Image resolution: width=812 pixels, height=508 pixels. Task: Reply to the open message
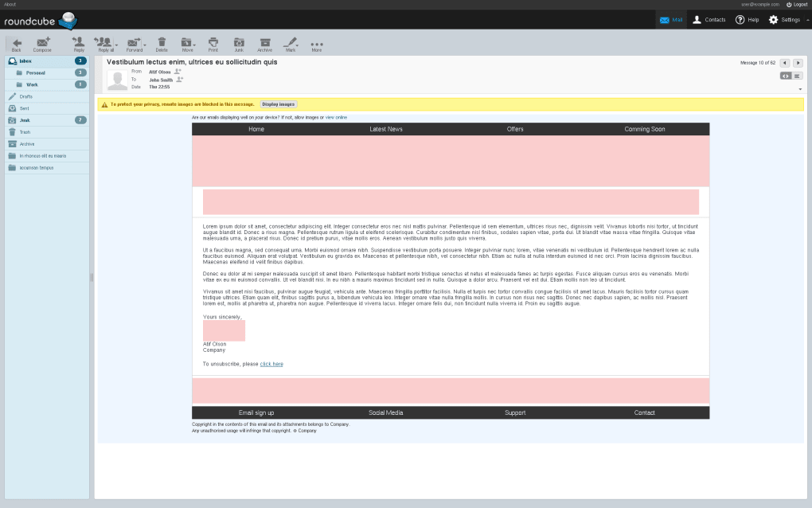[79, 43]
